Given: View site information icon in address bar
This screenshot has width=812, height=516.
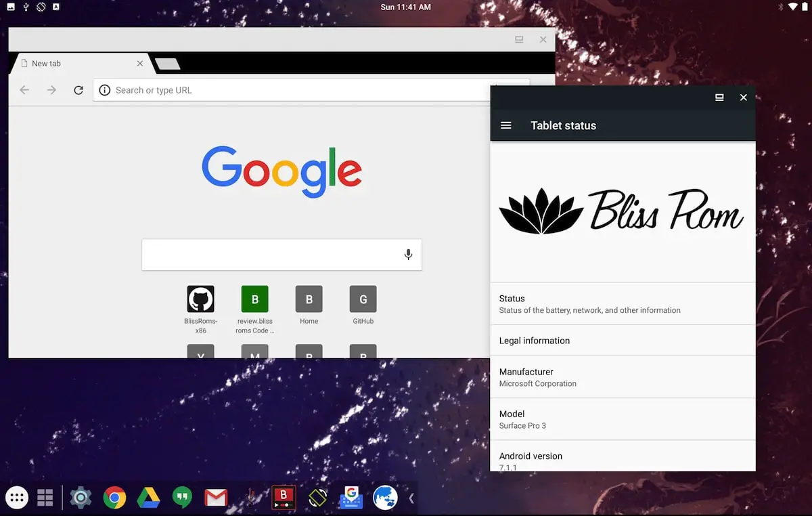Looking at the screenshot, I should (x=104, y=90).
